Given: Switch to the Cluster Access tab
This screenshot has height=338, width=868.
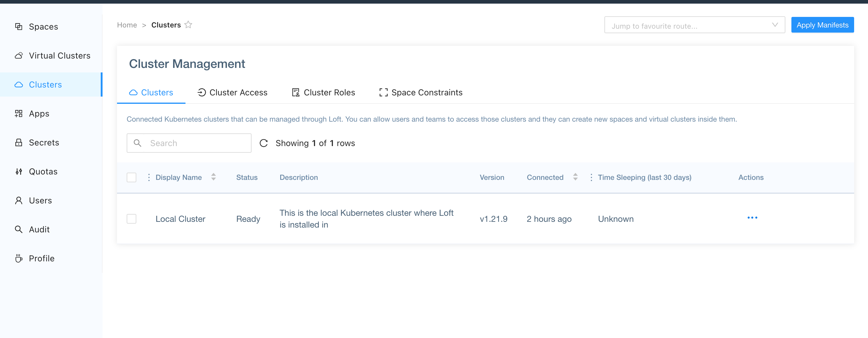Looking at the screenshot, I should (x=238, y=92).
